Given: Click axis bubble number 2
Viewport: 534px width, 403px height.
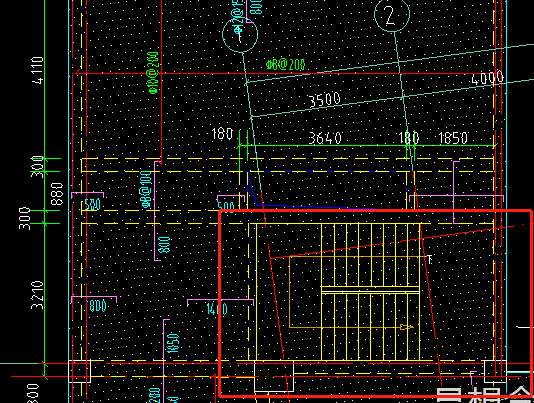Looking at the screenshot, I should coord(392,14).
